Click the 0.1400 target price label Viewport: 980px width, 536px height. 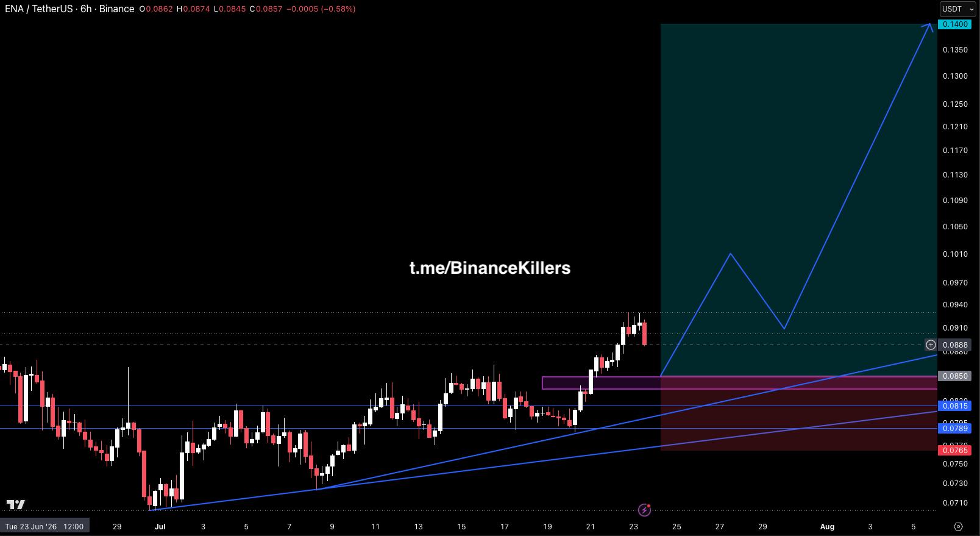pyautogui.click(x=954, y=24)
